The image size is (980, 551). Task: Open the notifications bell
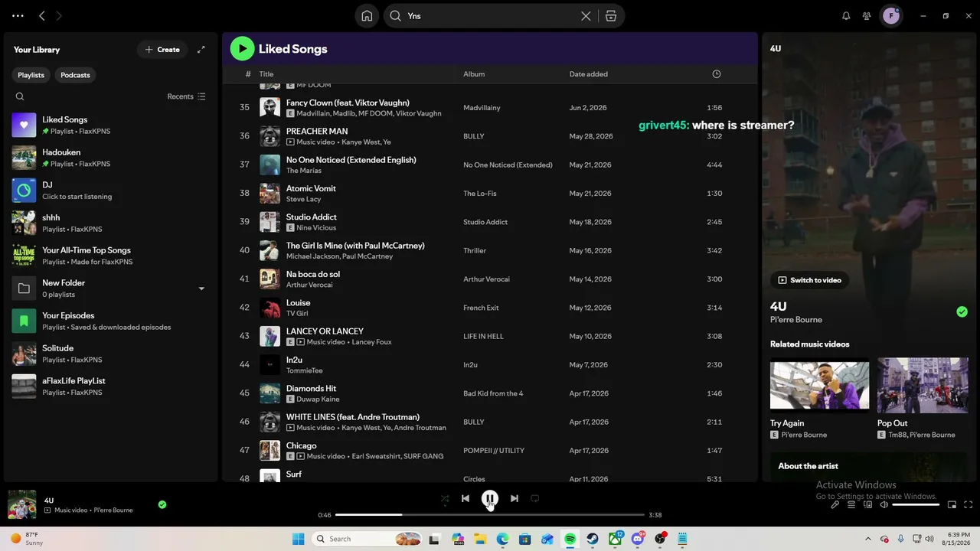[846, 16]
